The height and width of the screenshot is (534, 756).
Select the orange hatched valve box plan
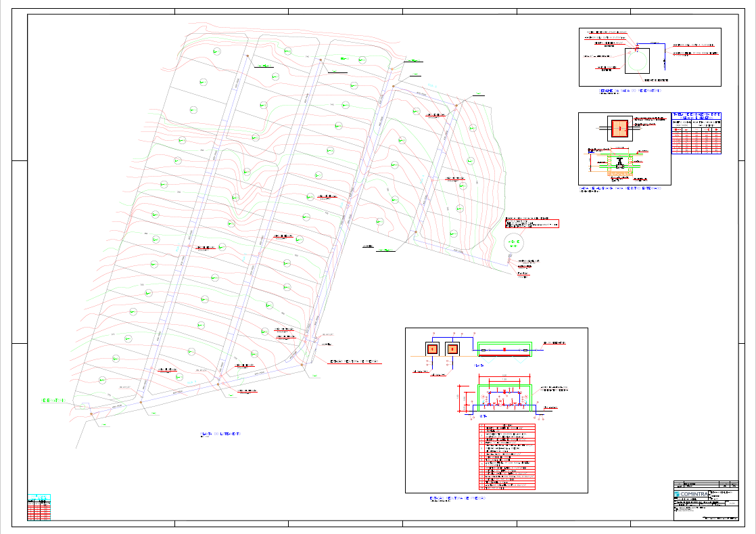pyautogui.click(x=619, y=128)
